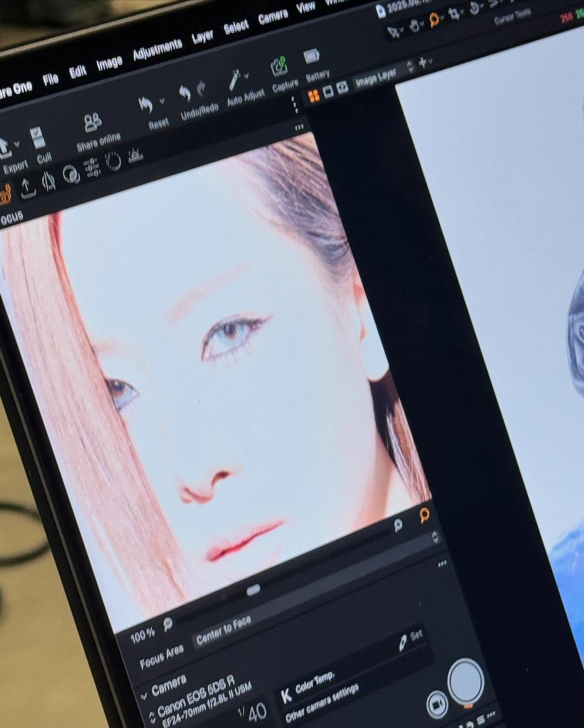Click the Capture toolbar icon
Image resolution: width=584 pixels, height=728 pixels.
279,66
